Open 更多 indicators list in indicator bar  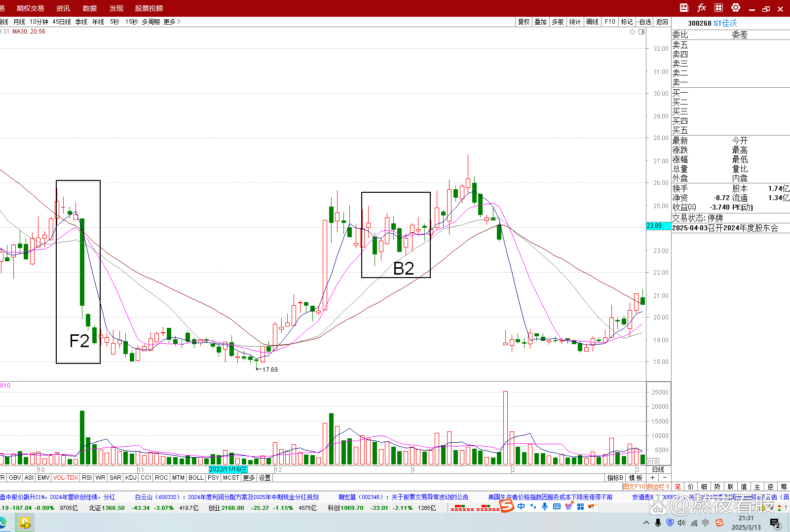click(249, 478)
